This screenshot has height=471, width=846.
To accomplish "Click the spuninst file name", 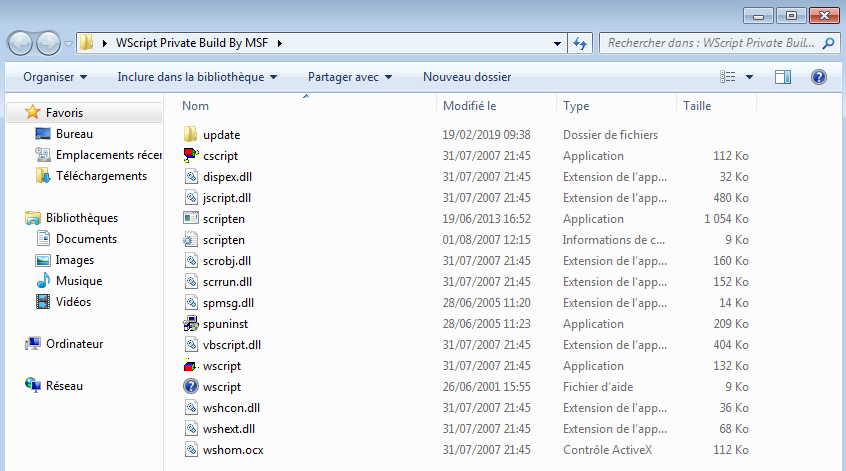I will [x=226, y=324].
